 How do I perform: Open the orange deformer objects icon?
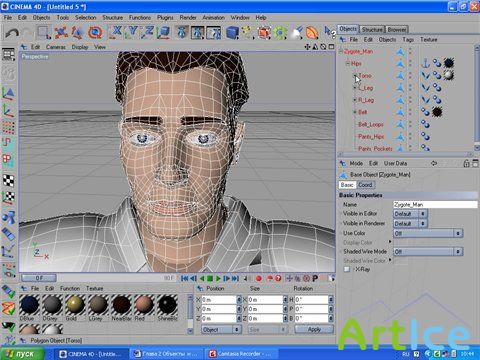pyautogui.click(x=312, y=32)
